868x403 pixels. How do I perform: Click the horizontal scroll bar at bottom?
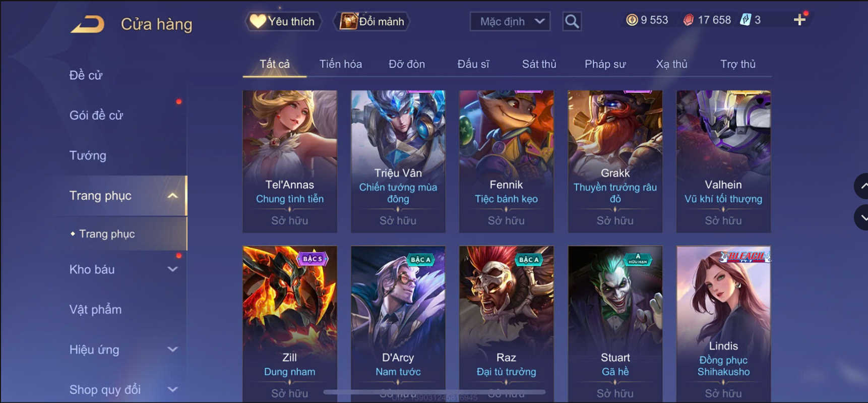click(x=435, y=391)
